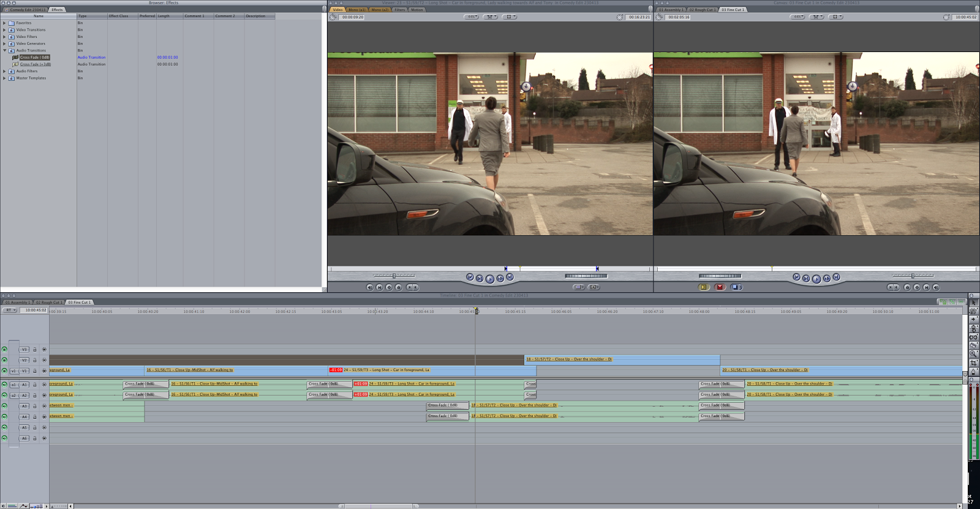Toggle A4 track audible control
This screenshot has height=509, width=980.
click(x=4, y=417)
